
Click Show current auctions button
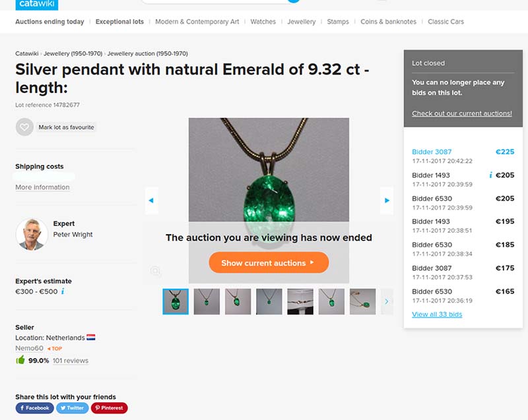click(269, 262)
